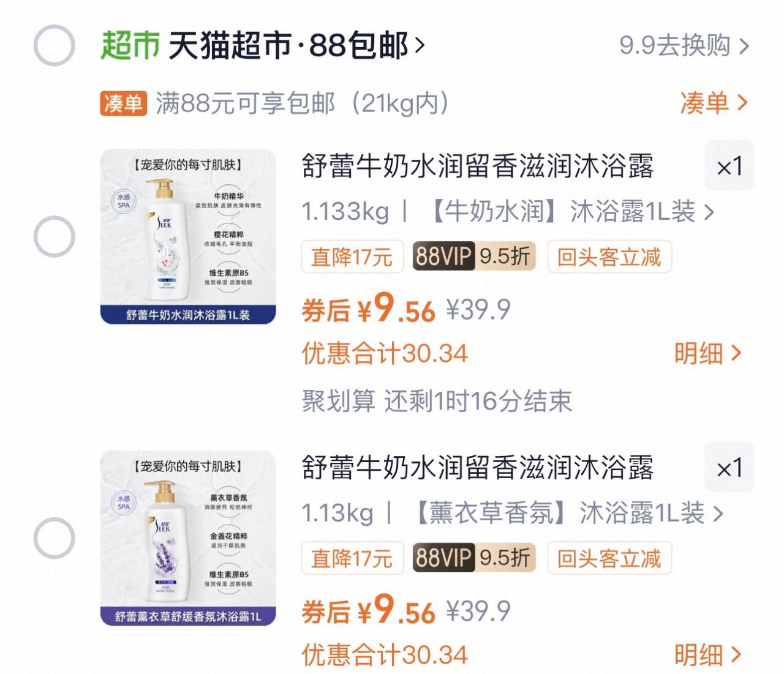Change quantity of the lavender body wash
This screenshot has width=784, height=674.
(x=729, y=468)
